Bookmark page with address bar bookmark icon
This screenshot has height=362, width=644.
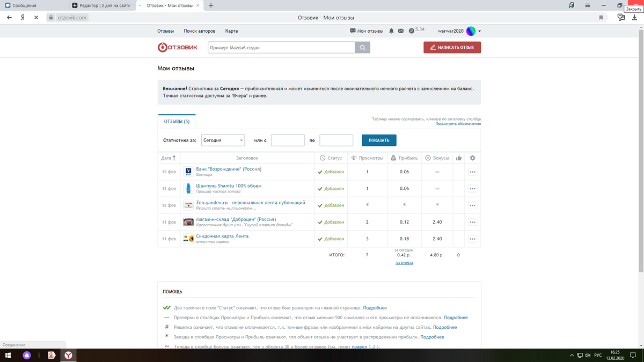point(601,17)
